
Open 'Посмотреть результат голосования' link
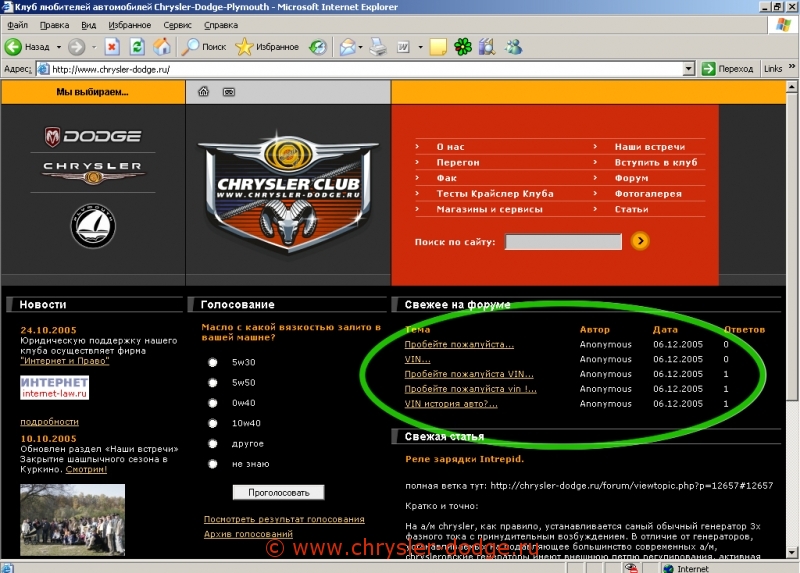pos(284,519)
